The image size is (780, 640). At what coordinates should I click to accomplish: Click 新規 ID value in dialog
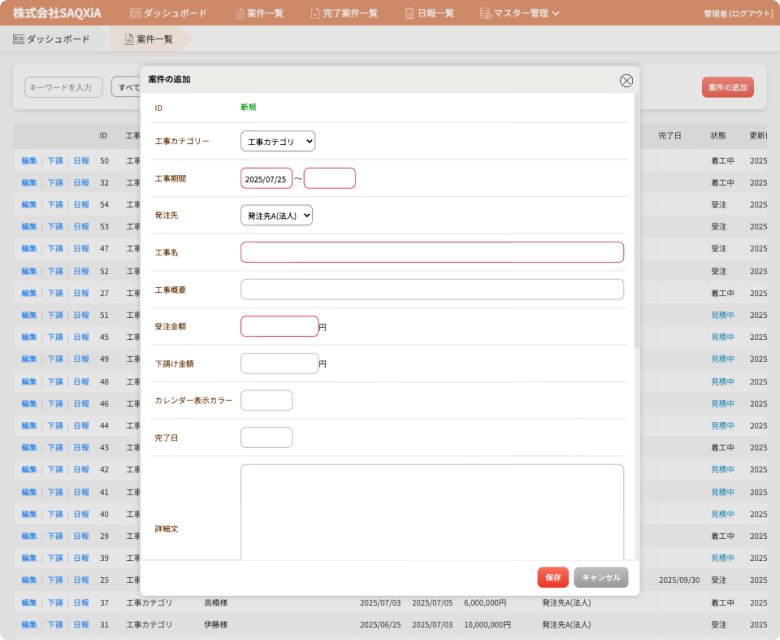click(x=248, y=107)
